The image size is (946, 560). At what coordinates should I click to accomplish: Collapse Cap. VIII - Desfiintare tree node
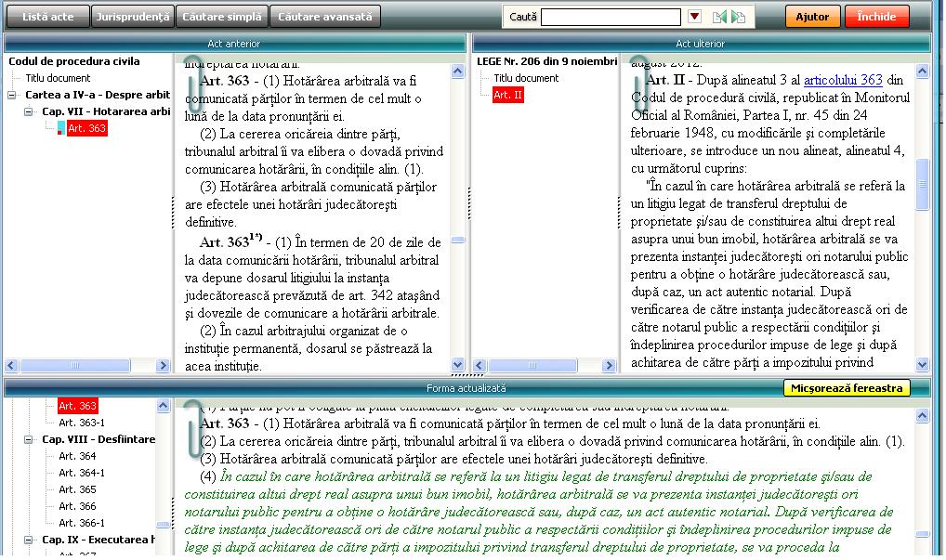[29, 439]
